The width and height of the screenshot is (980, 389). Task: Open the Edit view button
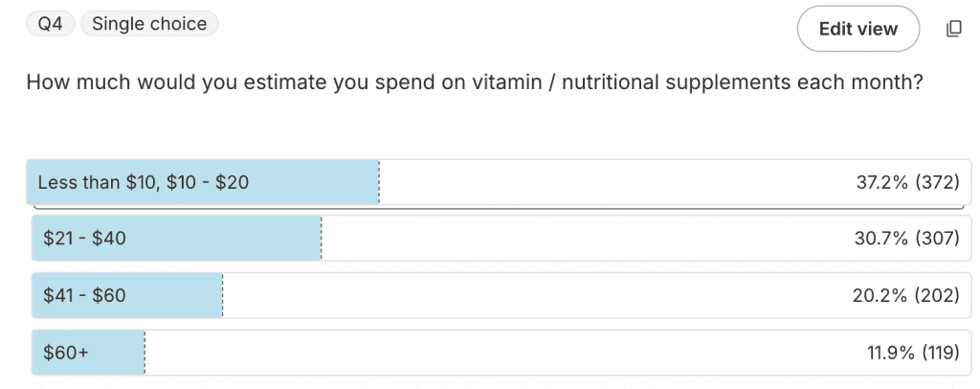click(857, 29)
